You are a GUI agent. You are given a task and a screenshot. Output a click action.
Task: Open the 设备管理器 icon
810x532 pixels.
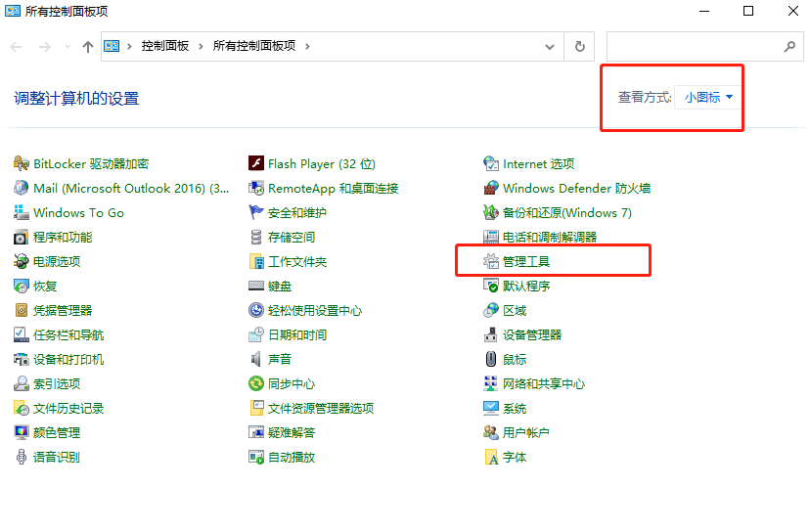pos(491,335)
